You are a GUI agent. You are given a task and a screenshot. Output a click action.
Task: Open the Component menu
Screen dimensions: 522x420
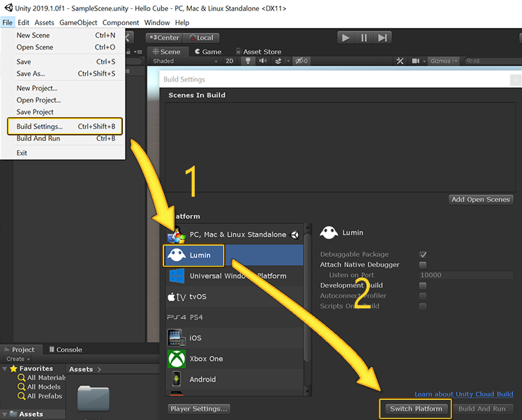click(x=121, y=22)
